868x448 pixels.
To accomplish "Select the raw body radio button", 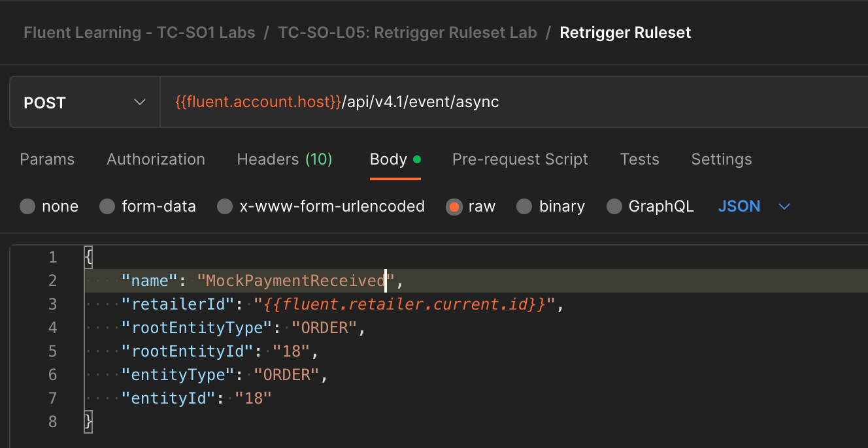I will point(454,207).
